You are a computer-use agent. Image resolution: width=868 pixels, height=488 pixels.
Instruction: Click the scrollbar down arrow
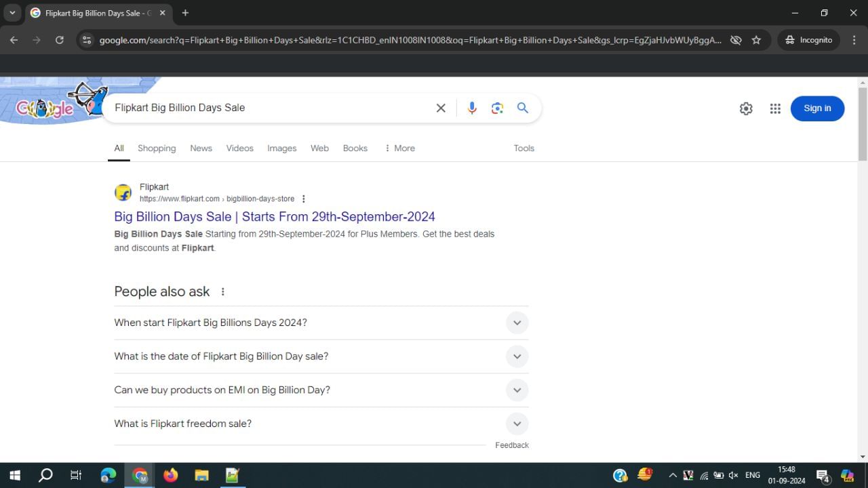pos(863,456)
